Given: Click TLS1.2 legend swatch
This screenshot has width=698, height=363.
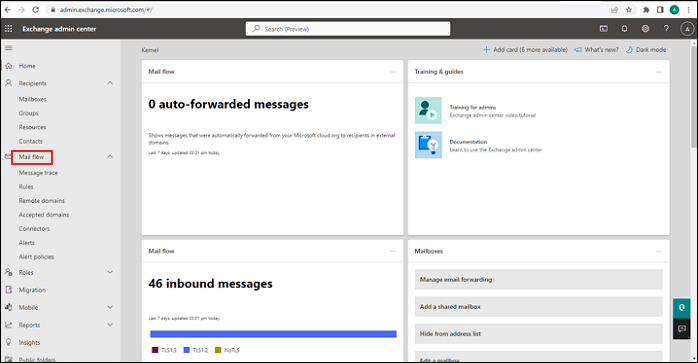Looking at the screenshot, I should click(x=187, y=351).
